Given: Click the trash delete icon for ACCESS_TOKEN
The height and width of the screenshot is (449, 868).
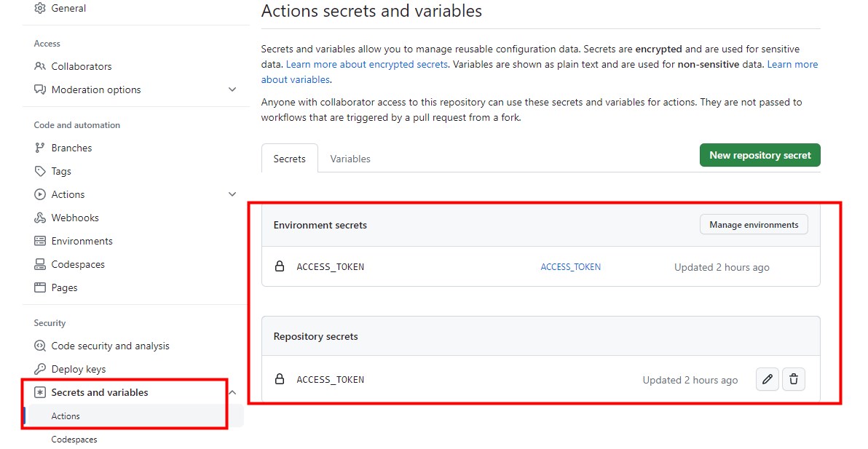Looking at the screenshot, I should [x=794, y=379].
